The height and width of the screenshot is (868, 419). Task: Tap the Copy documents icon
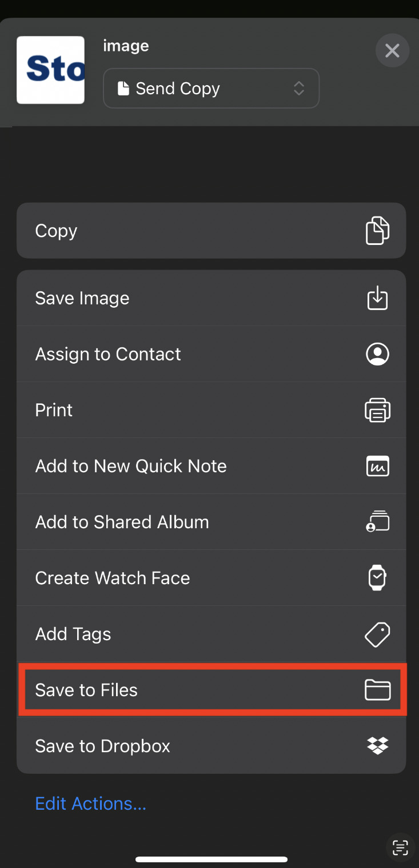pos(377,231)
